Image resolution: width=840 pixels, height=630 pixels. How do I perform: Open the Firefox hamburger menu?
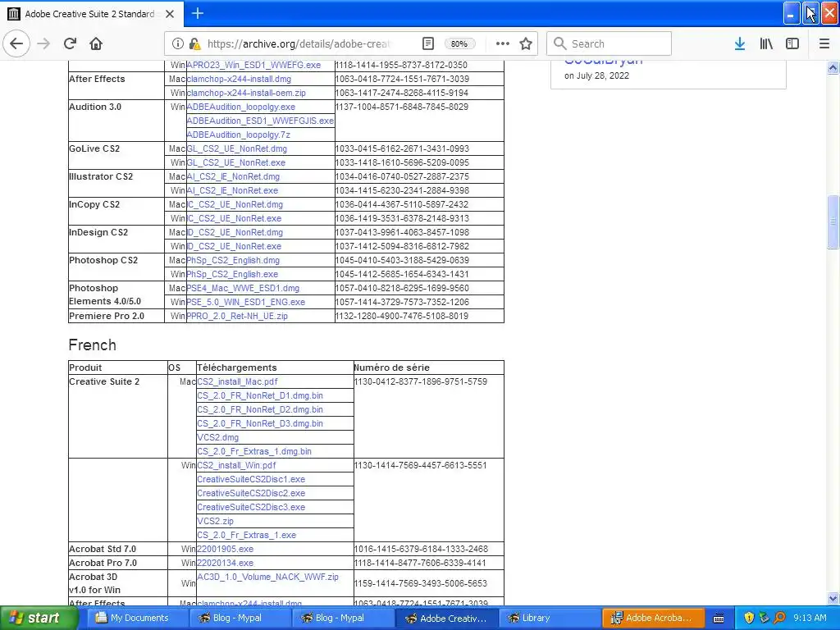[x=824, y=43]
